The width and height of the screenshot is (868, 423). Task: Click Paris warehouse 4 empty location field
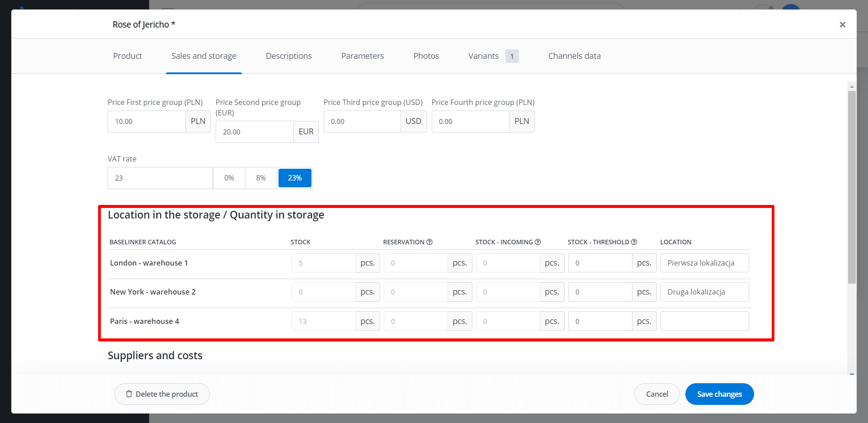[x=704, y=321]
